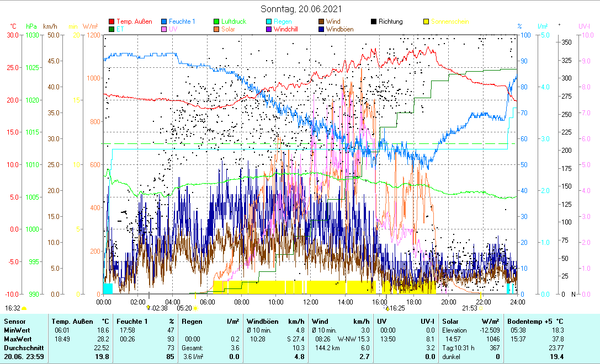Click the blue Feuchte 1 legend swatch
Viewport: 600px width, 364px height.
164,22
